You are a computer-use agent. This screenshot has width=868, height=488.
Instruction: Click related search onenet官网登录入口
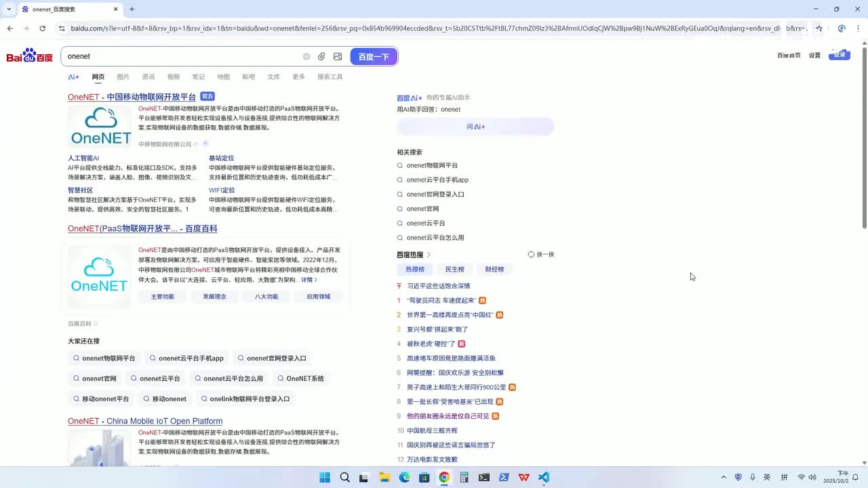[435, 195]
